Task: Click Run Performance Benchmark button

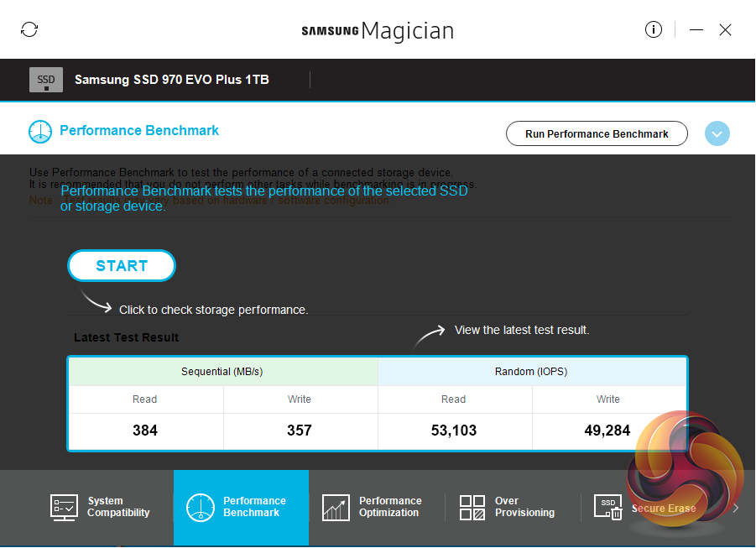Action: coord(597,133)
